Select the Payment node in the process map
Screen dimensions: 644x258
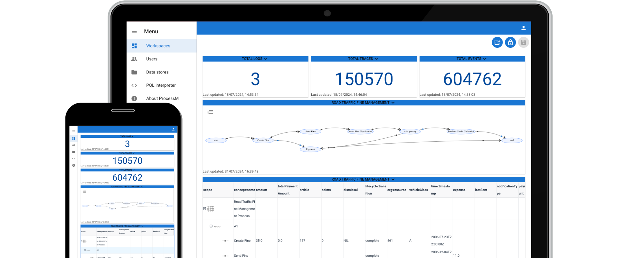click(310, 149)
